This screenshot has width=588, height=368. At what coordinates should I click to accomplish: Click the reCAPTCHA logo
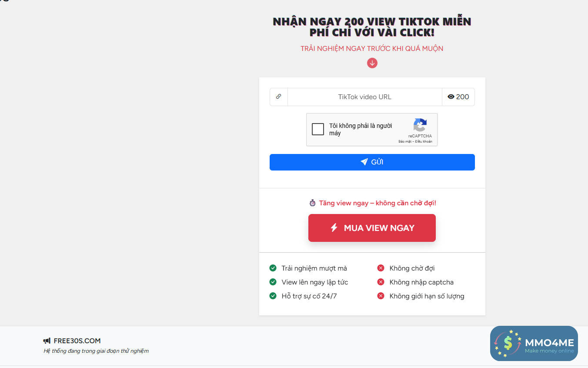pyautogui.click(x=420, y=125)
